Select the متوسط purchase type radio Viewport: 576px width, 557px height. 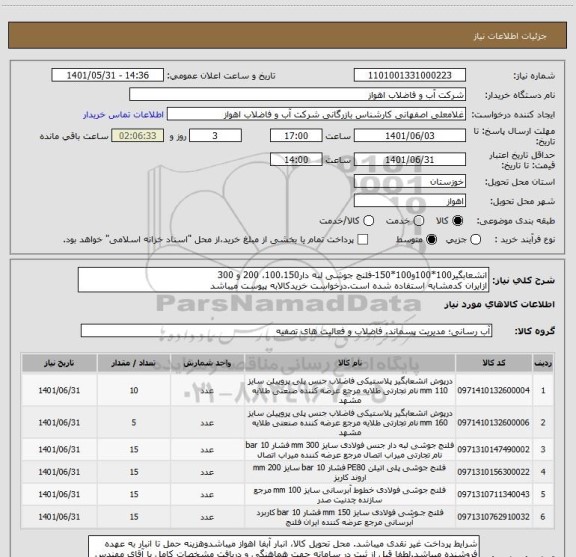click(x=431, y=240)
